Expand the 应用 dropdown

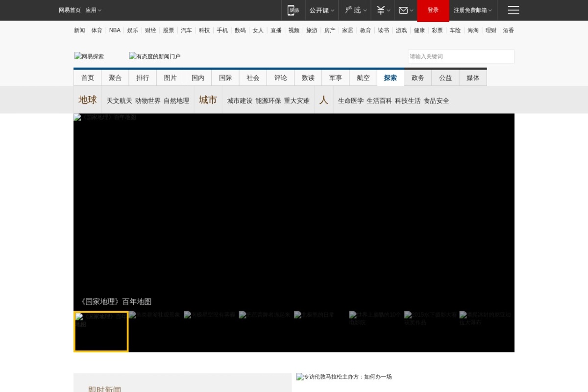tap(93, 10)
